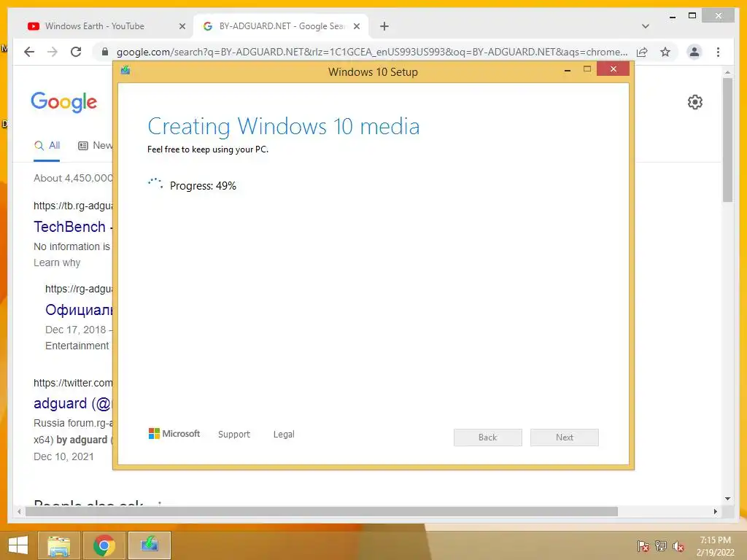Click the vertical scrollbar thumb in Chrome
The image size is (747, 560).
(727, 140)
